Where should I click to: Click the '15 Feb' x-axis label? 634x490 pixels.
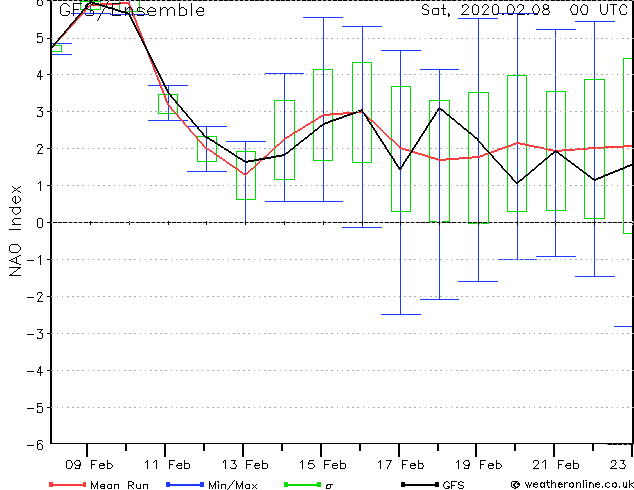[323, 465]
